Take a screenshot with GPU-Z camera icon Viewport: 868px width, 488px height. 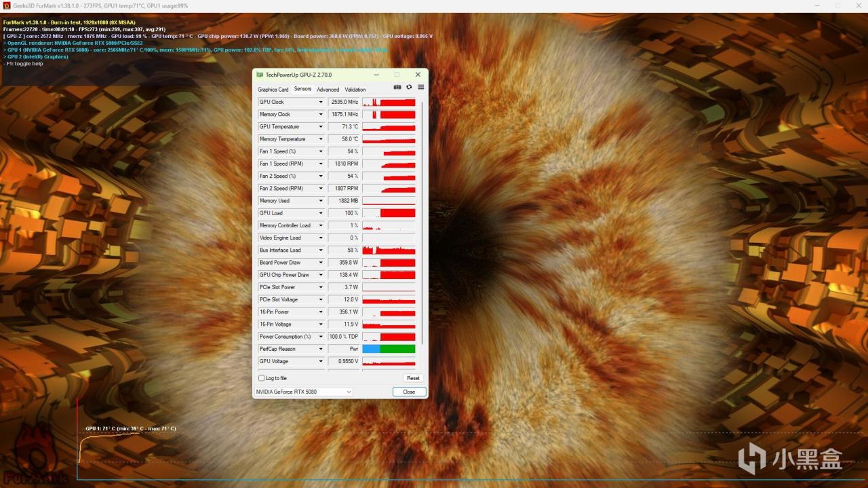(x=397, y=87)
